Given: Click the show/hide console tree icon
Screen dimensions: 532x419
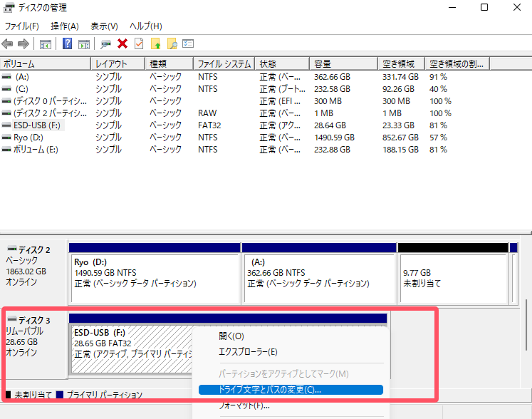Looking at the screenshot, I should coord(46,44).
